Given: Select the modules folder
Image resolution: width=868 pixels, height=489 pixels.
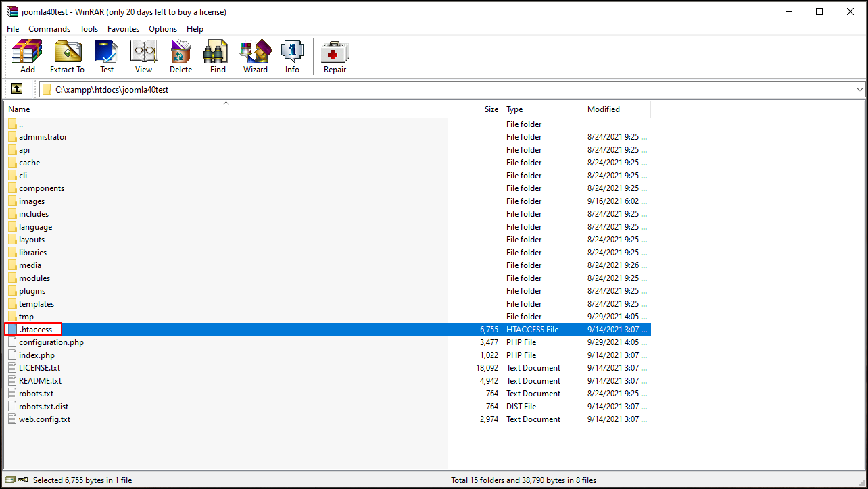Looking at the screenshot, I should click(x=34, y=278).
